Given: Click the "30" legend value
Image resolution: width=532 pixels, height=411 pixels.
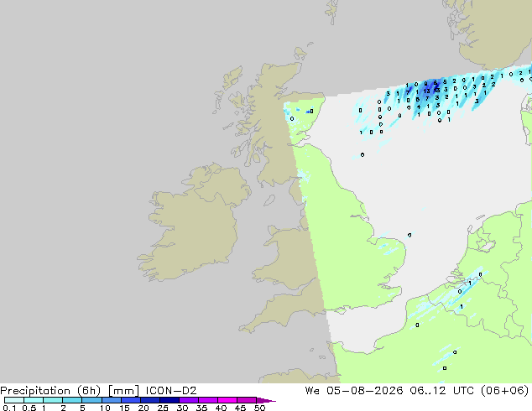Looking at the screenshot, I should pos(182,408).
